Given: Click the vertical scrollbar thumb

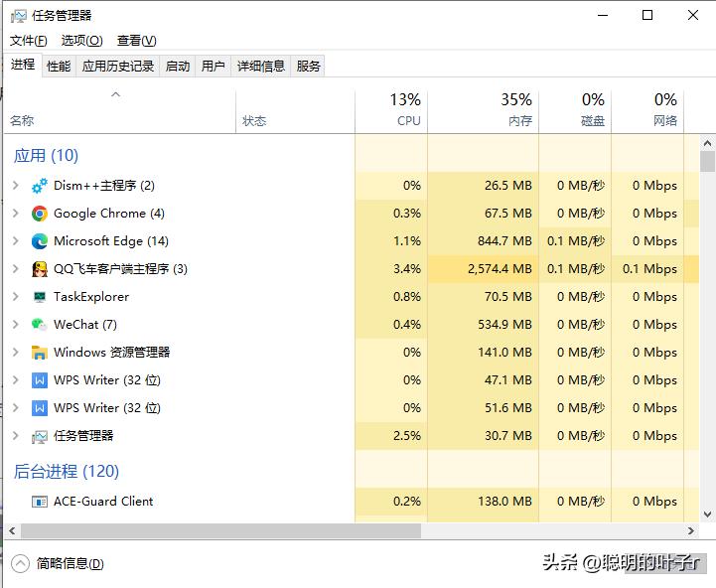Looking at the screenshot, I should (707, 161).
